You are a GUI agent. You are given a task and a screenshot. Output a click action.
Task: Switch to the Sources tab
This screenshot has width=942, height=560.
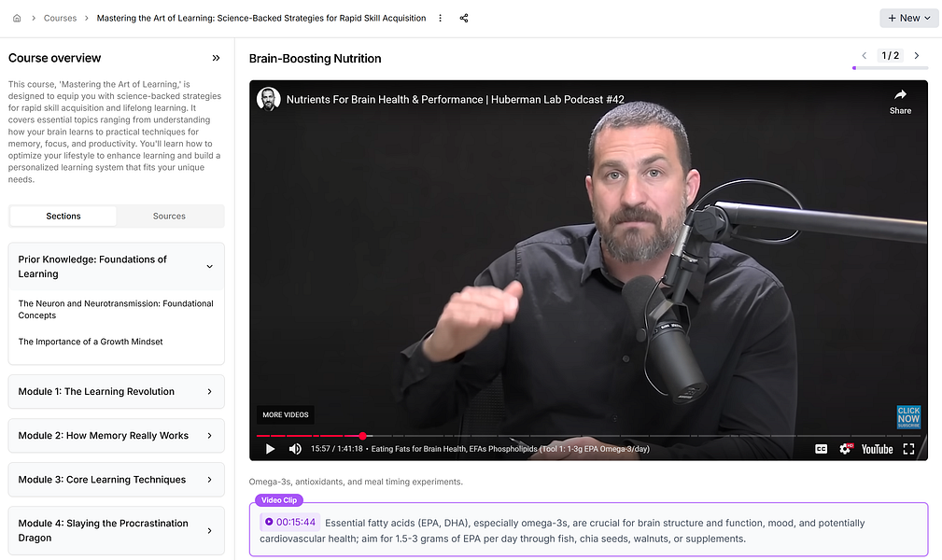point(169,217)
